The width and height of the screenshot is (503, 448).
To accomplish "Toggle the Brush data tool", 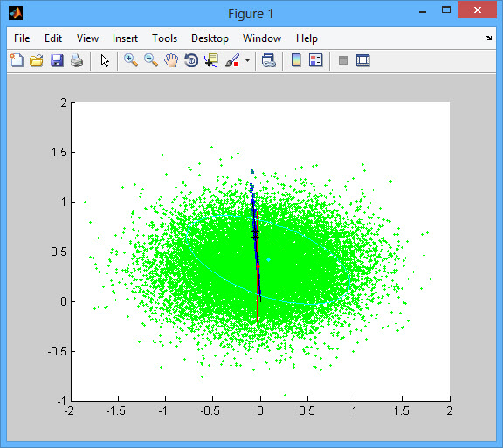I will (232, 60).
